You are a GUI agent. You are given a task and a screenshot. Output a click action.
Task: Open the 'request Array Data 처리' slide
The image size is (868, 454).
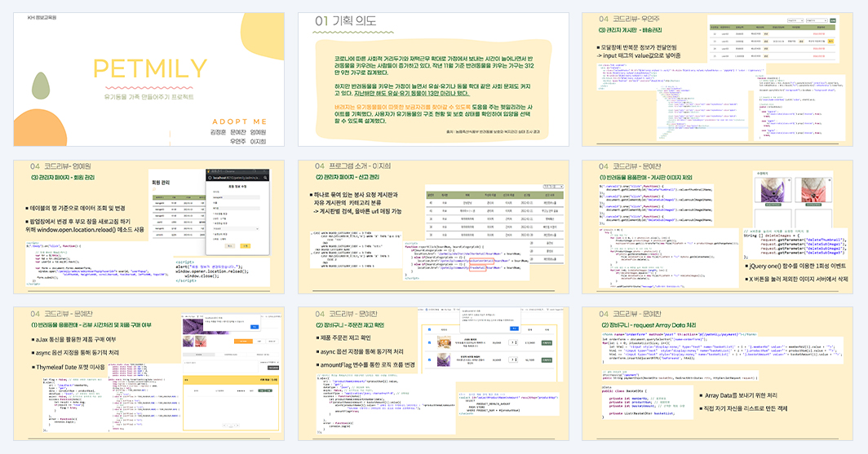click(x=717, y=374)
